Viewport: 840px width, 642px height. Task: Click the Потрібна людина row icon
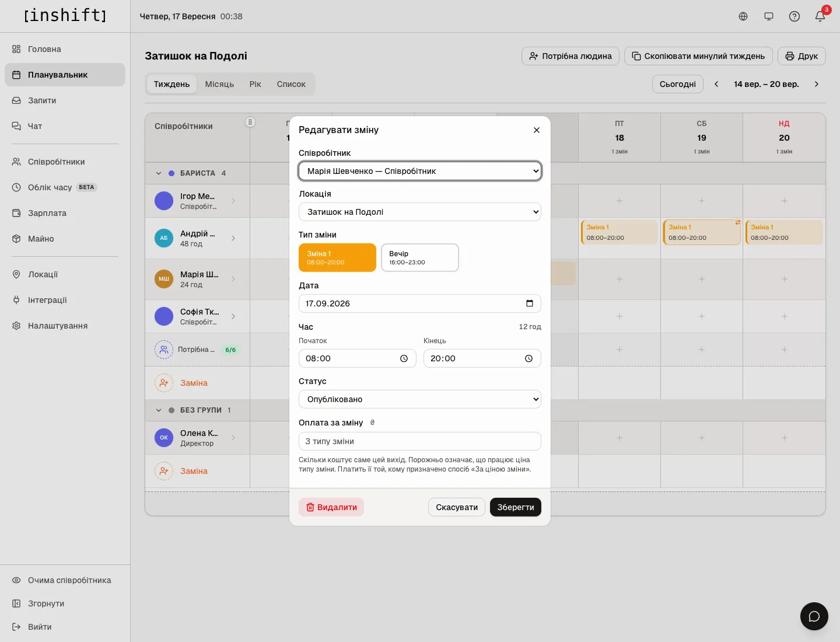164,350
